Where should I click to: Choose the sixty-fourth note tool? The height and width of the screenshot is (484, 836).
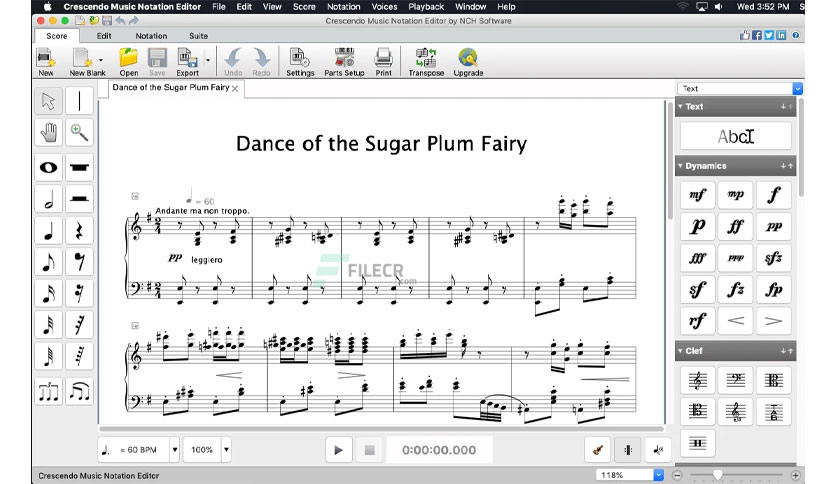click(x=49, y=356)
